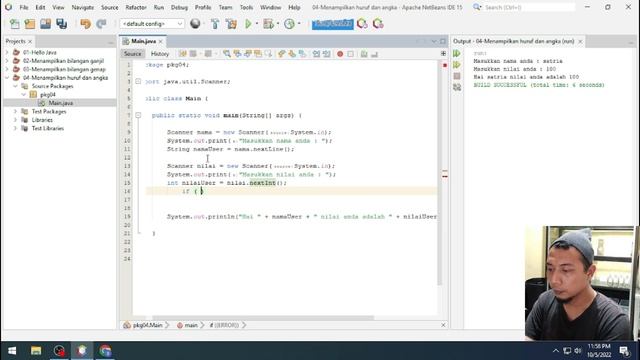640x360 pixels.
Task: Click the Save All toolbar icon
Action: (62, 24)
